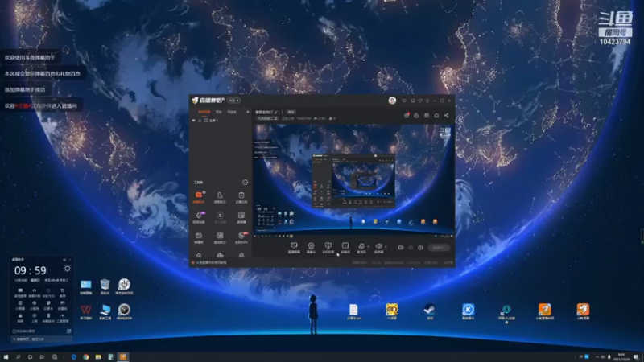The width and height of the screenshot is (644, 362).
Task: Click the plus tool manager in the desktop widget
Action: (x=63, y=317)
